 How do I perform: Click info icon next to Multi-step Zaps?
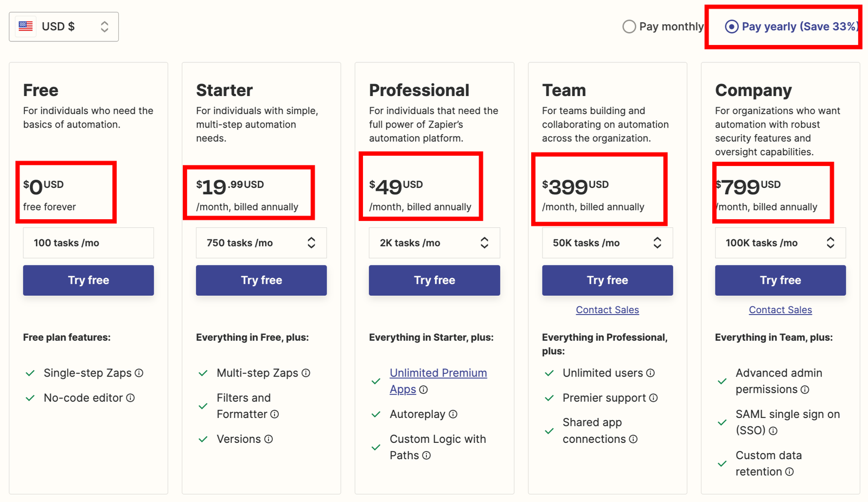305,373
